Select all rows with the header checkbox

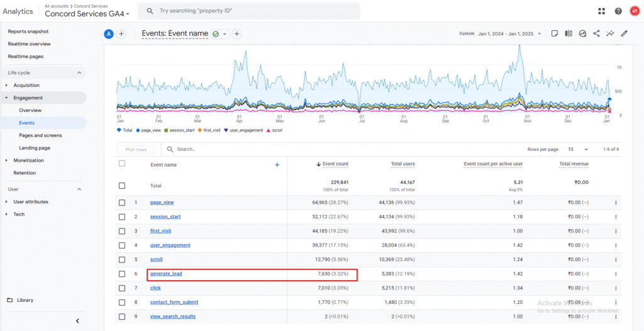tap(121, 164)
